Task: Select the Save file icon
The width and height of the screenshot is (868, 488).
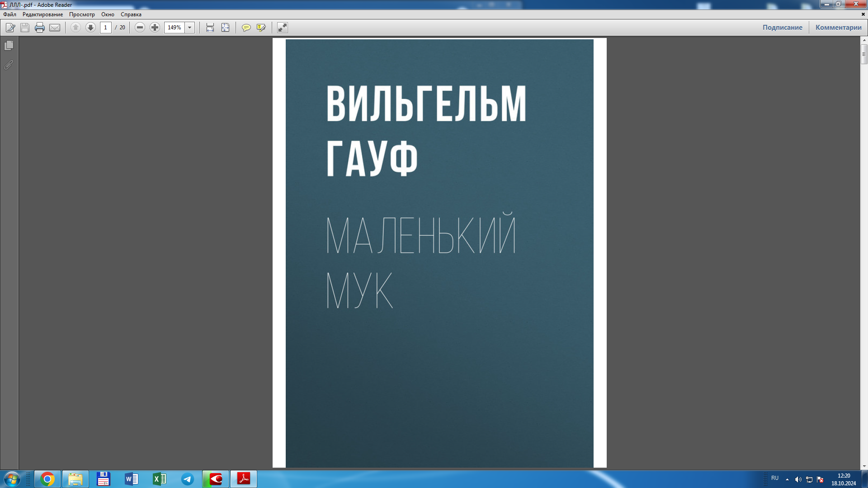Action: click(24, 28)
